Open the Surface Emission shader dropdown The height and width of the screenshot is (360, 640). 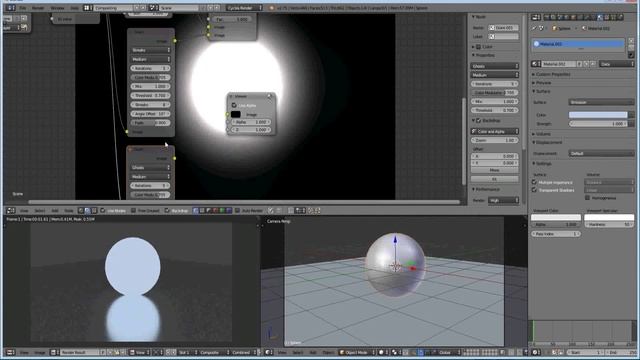[x=601, y=102]
